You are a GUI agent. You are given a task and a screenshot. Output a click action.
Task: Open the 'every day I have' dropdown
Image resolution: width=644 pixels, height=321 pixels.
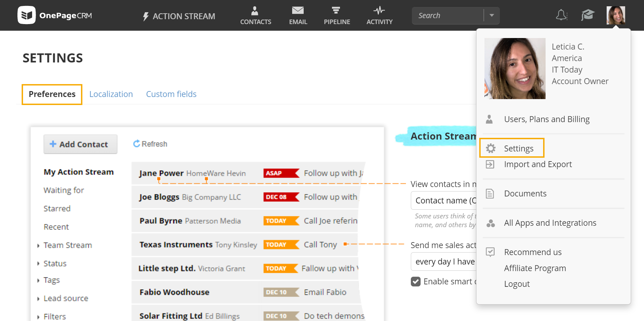click(x=444, y=262)
